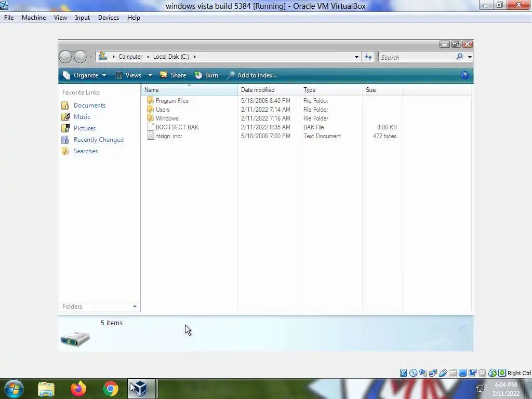
Task: Click the Program Files folder icon
Action: tap(150, 100)
